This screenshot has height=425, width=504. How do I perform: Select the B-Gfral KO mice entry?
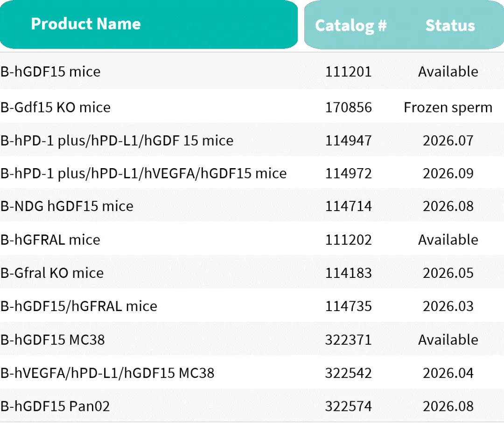pyautogui.click(x=52, y=273)
